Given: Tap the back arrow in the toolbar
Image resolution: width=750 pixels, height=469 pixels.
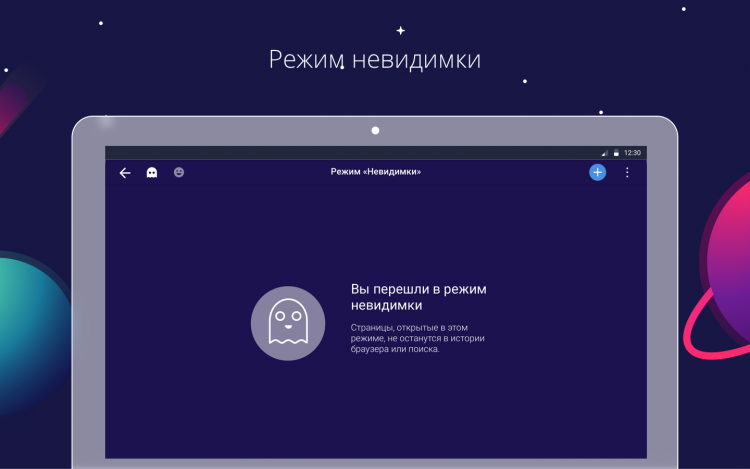Looking at the screenshot, I should click(125, 173).
